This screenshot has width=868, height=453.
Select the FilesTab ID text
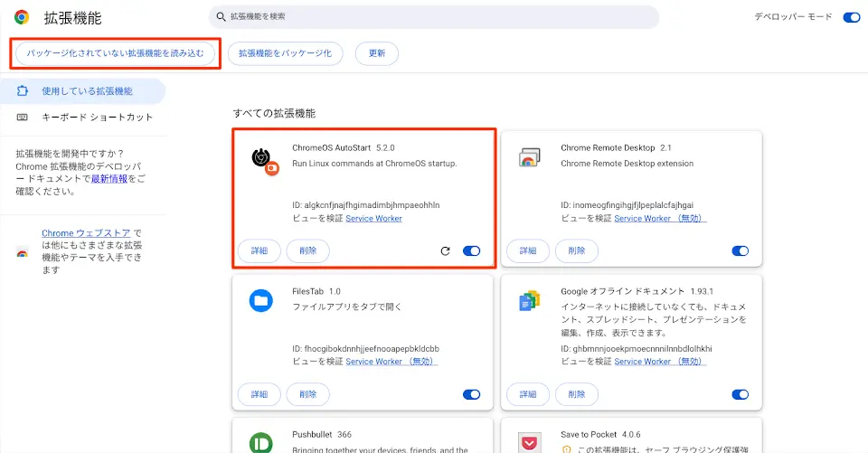tap(365, 348)
